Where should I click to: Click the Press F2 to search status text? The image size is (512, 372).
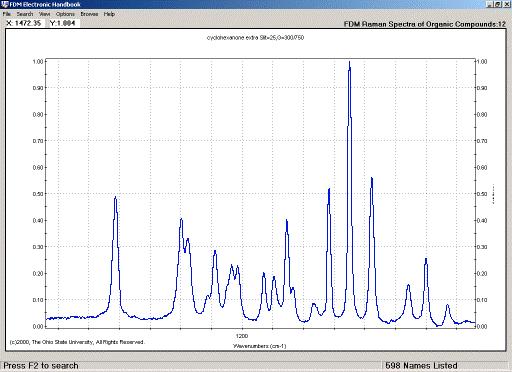point(41,366)
